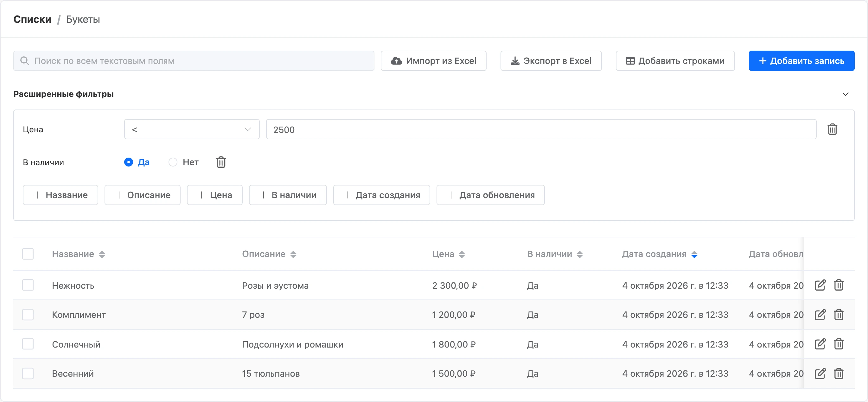Remove the В наличии filter via its trash icon

[x=221, y=162]
